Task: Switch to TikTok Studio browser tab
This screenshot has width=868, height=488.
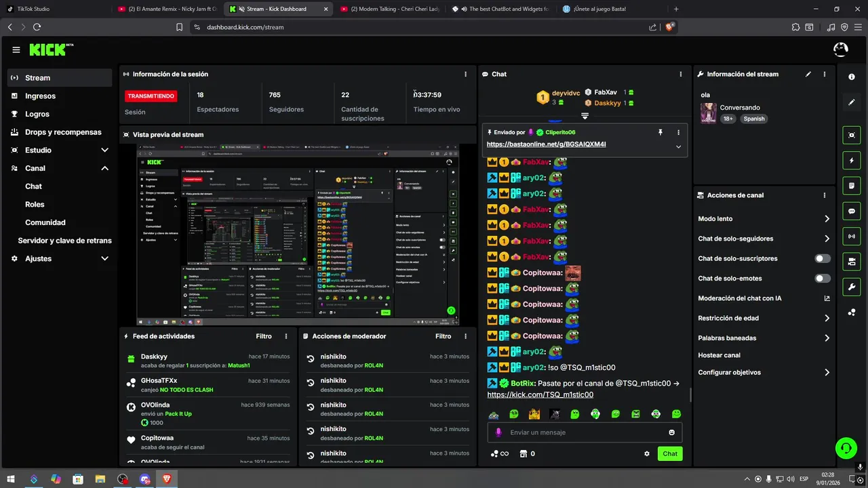Action: 54,9
